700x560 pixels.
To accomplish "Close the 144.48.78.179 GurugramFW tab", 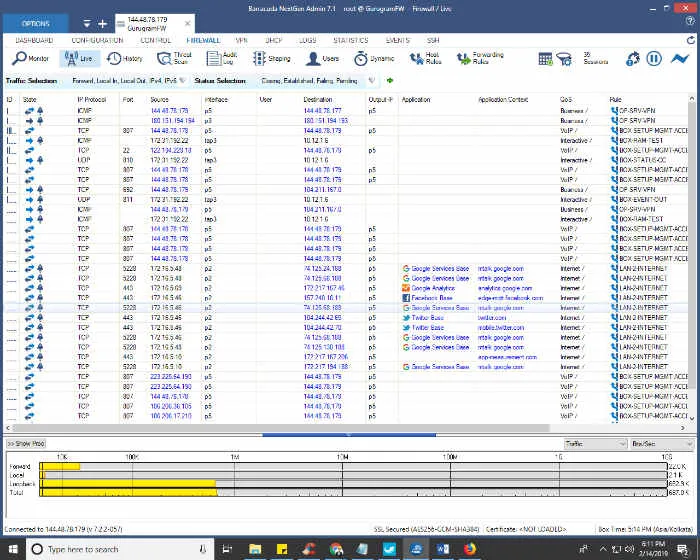I will [188, 23].
